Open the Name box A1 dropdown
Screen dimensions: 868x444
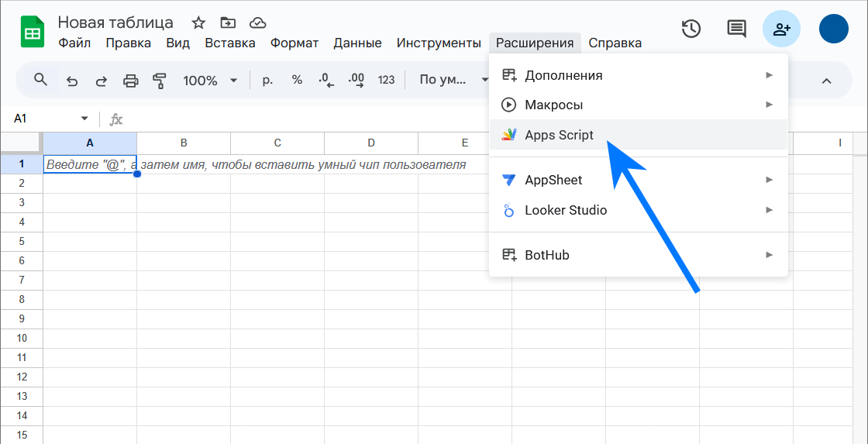[84, 119]
